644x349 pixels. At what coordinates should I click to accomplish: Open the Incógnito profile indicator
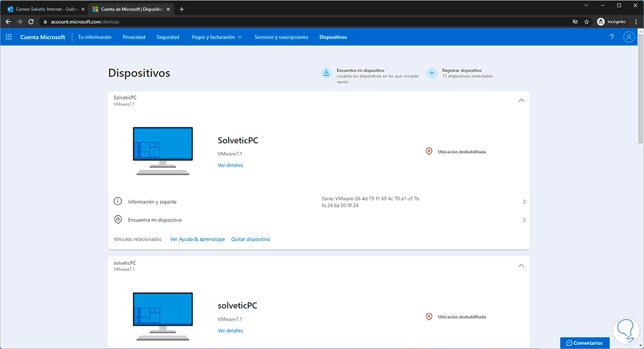point(612,21)
